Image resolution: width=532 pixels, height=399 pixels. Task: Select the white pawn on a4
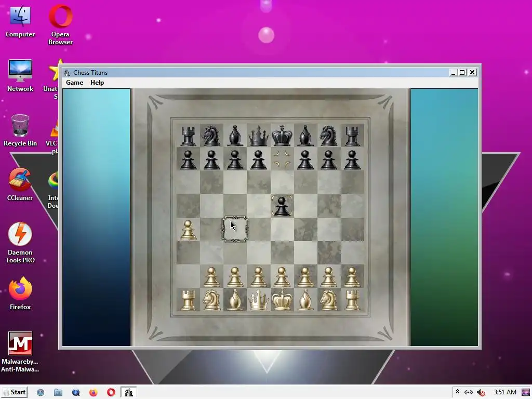(x=188, y=230)
